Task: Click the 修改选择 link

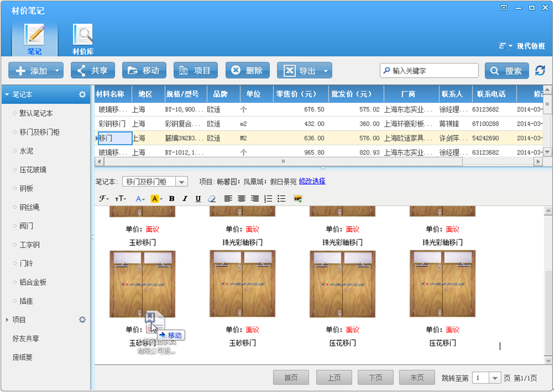Action: pos(312,181)
